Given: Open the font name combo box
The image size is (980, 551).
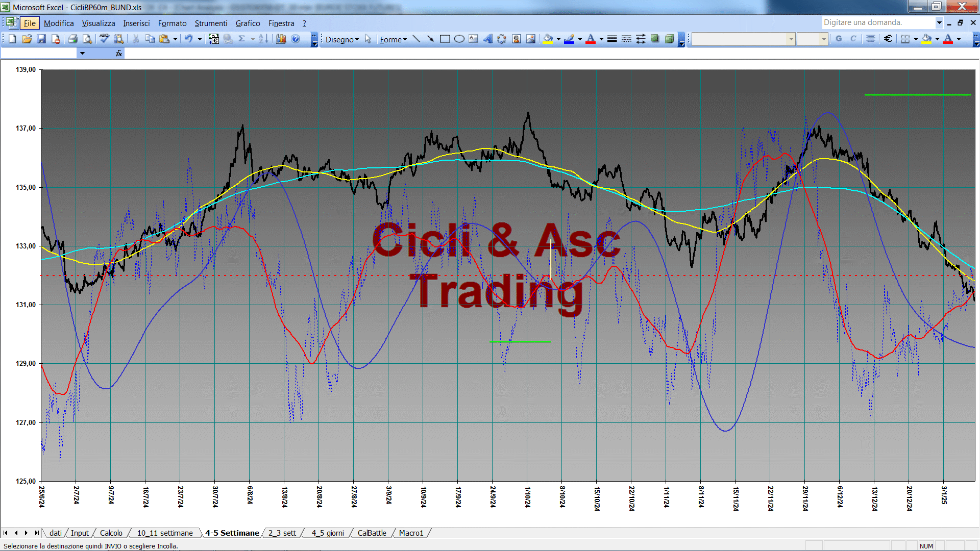Looking at the screenshot, I should click(x=744, y=39).
